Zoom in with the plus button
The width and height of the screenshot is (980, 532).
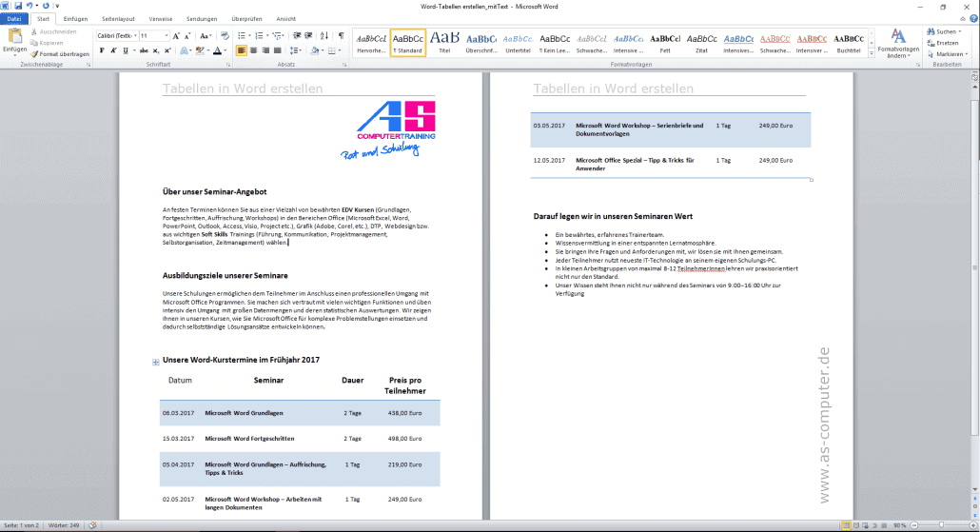tap(972, 525)
